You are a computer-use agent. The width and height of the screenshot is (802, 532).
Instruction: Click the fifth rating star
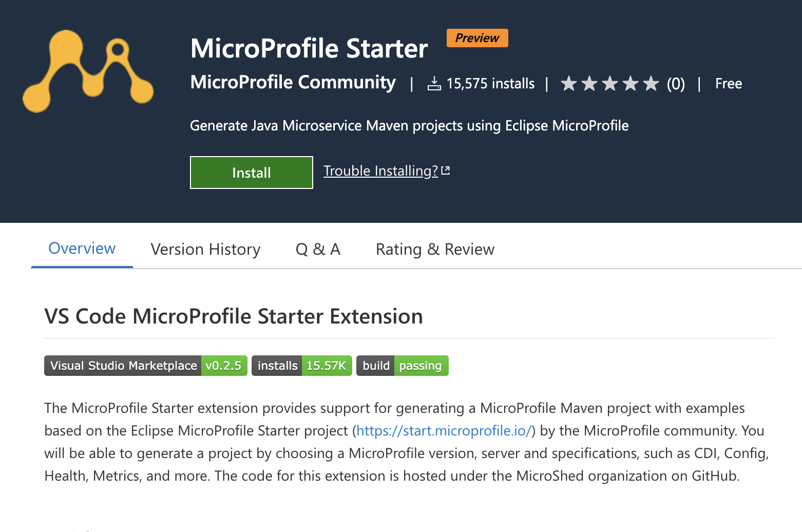pyautogui.click(x=651, y=83)
